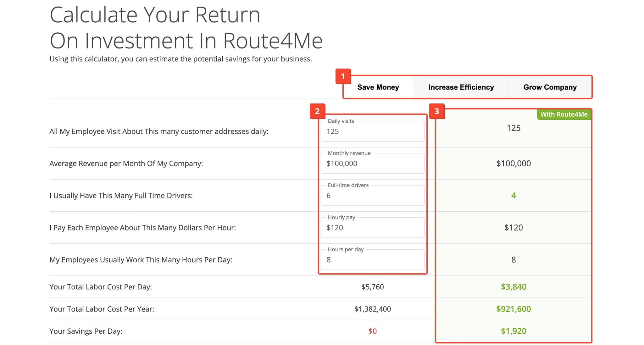Screen dimensions: 644x345
Task: Click the $1,382,400 yearly labor cost value
Action: coord(373,309)
